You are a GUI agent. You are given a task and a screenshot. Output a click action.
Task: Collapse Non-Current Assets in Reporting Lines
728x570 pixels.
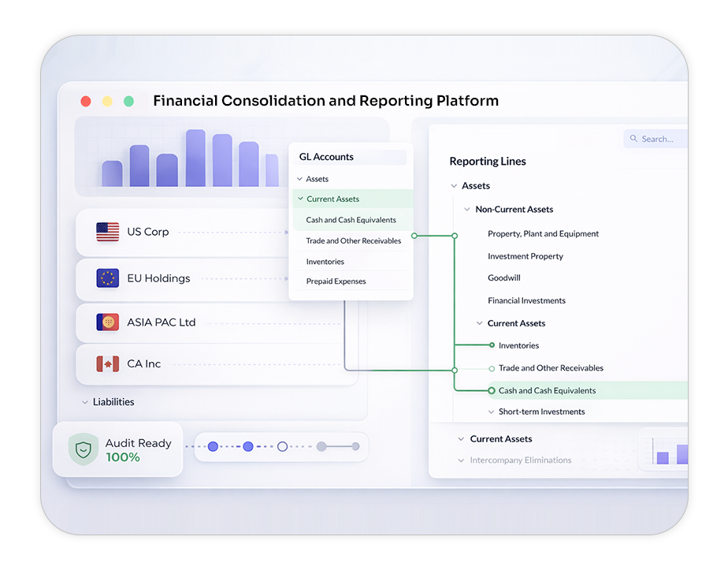[x=467, y=210]
